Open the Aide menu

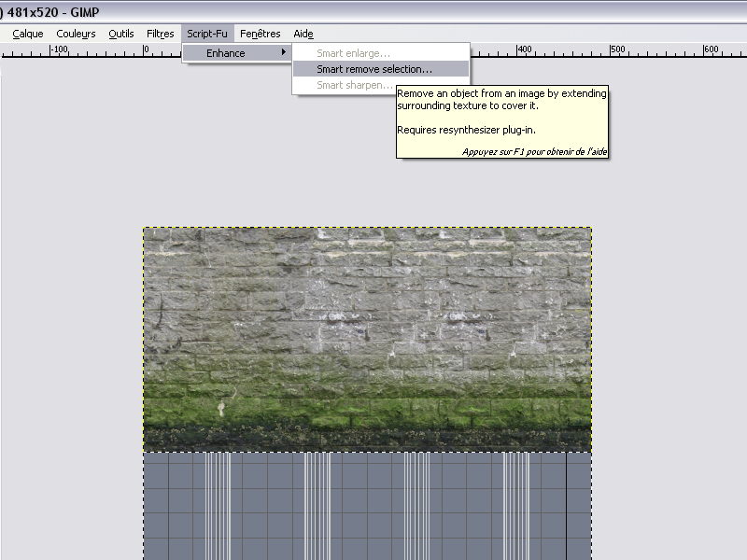303,34
